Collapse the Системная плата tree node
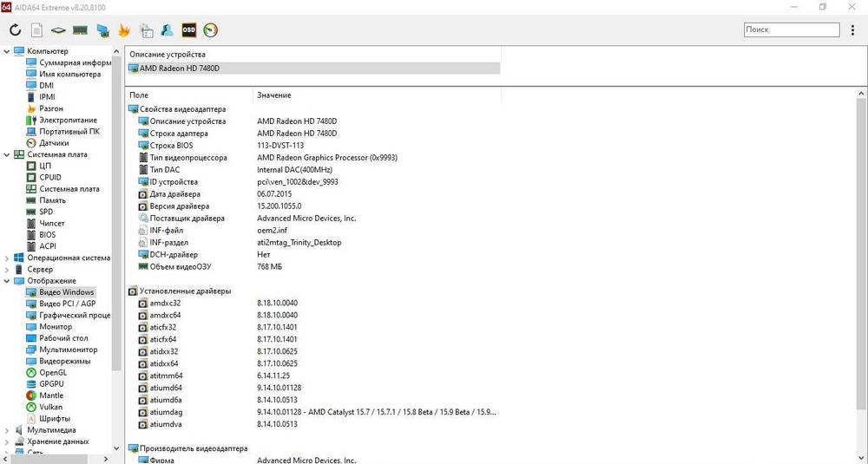Viewport: 868px width, 464px height. click(7, 155)
